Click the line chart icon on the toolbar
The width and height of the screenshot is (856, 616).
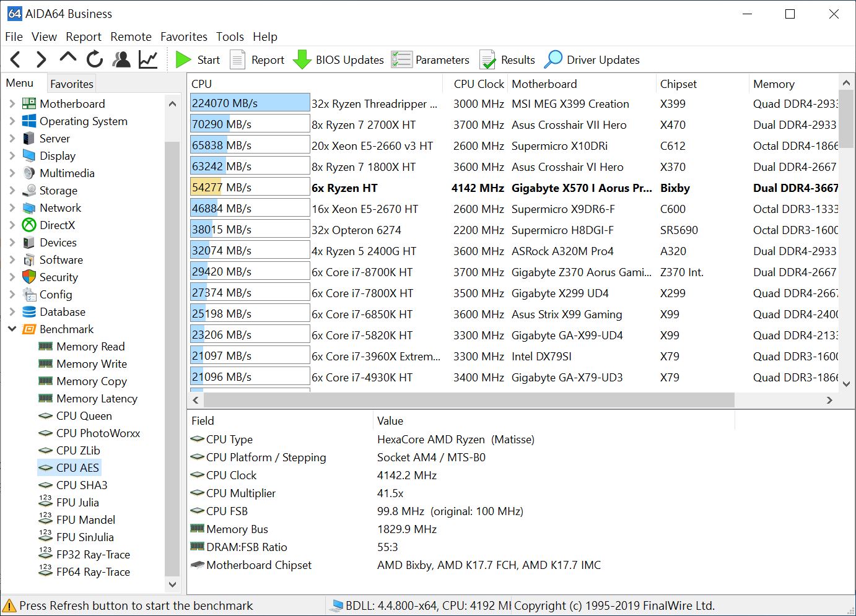pos(149,59)
